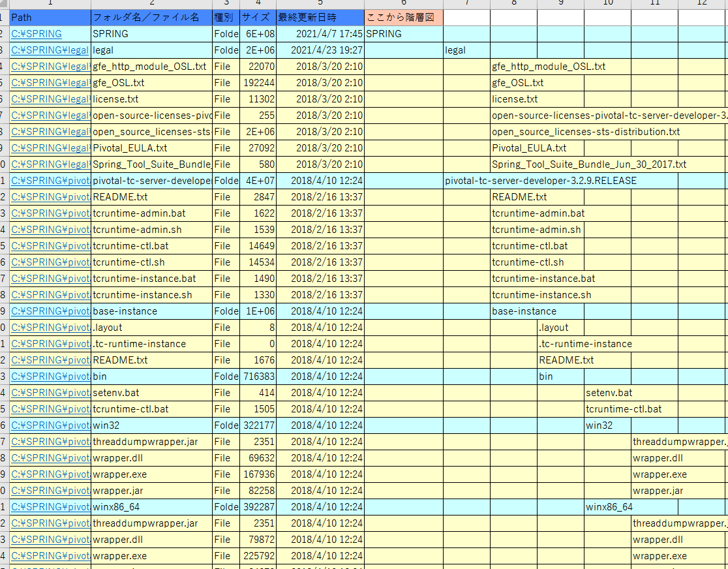Open the C:¥SPRING path hyperlink
728x569 pixels.
pos(37,34)
